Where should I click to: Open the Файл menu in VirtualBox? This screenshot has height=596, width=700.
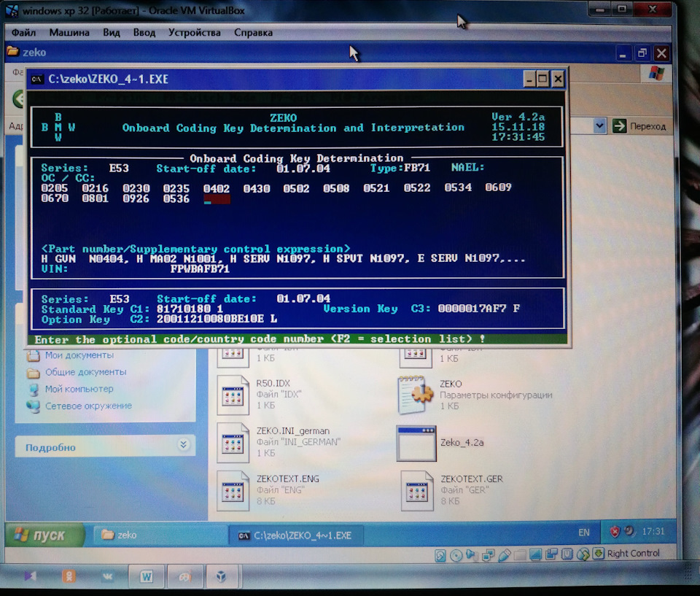[x=23, y=33]
